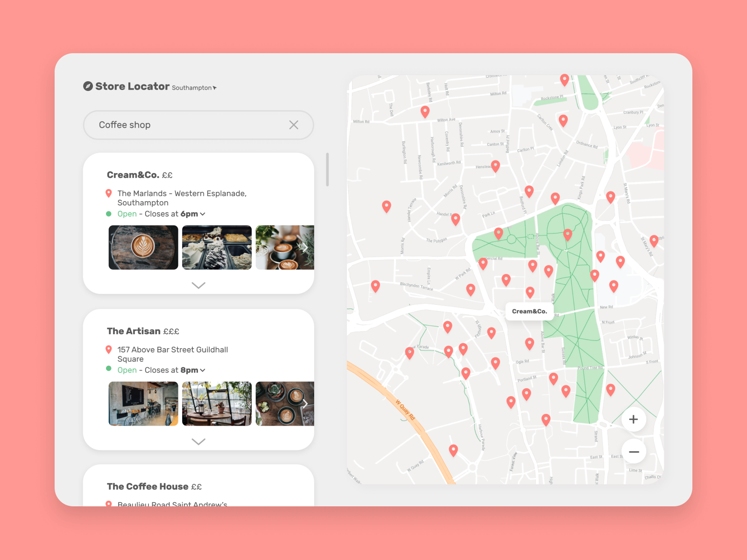Select the map pin near Henstead Rd
This screenshot has width=747, height=560.
point(495,166)
